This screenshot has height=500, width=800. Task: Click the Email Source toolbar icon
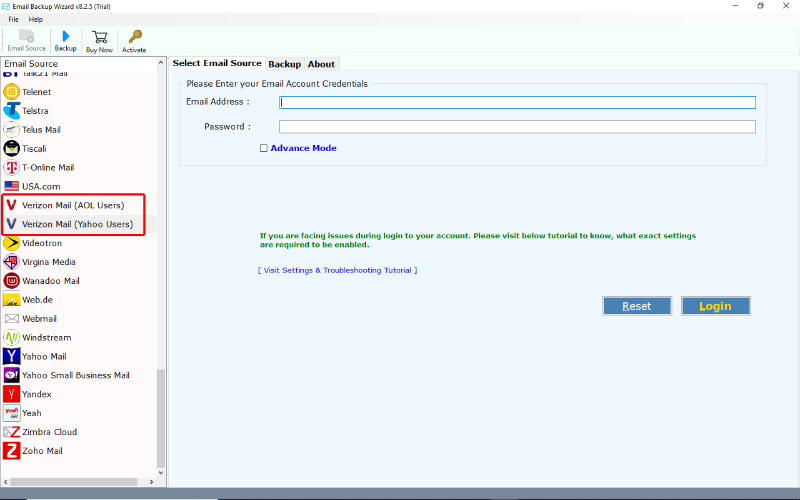point(27,36)
